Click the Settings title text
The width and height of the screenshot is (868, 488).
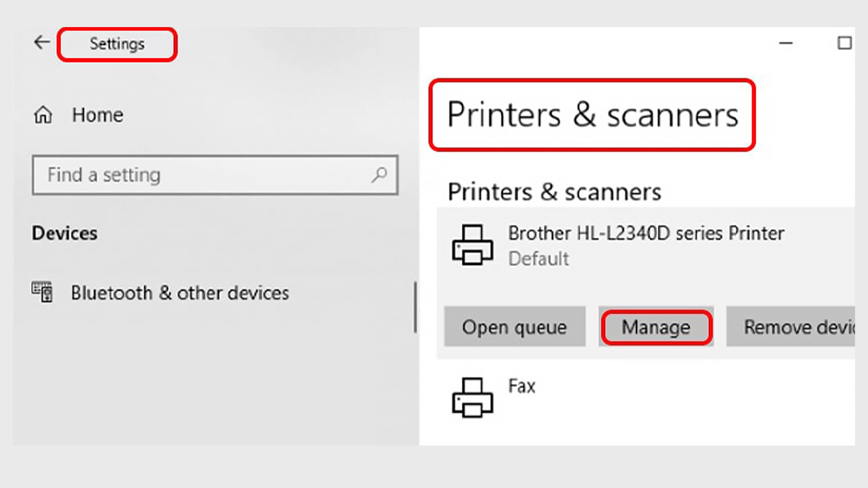[x=117, y=44]
